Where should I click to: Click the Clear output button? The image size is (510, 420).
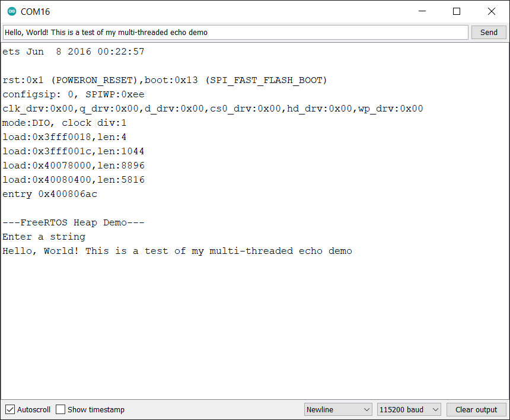476,409
